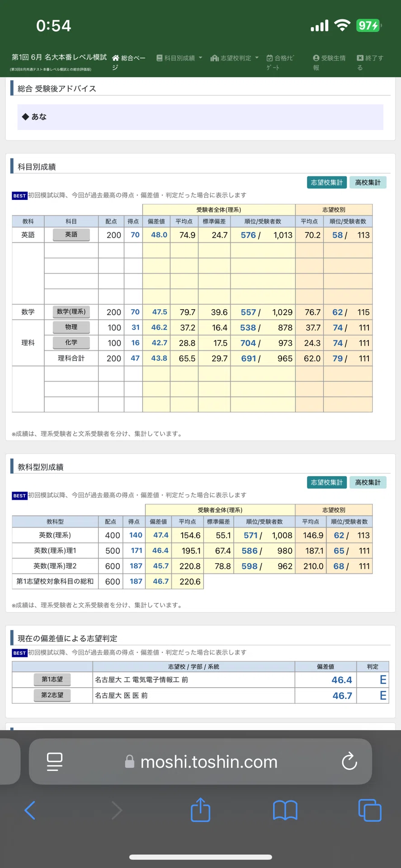Select the 理科合計 row label
Image resolution: width=401 pixels, height=868 pixels.
click(x=71, y=358)
